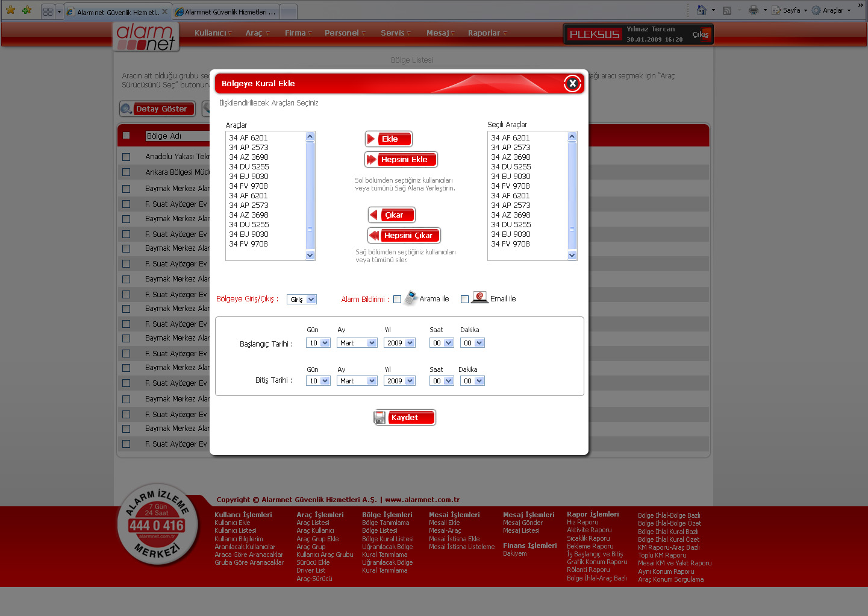Click the Kaydet button
The width and height of the screenshot is (868, 616).
[x=405, y=418]
